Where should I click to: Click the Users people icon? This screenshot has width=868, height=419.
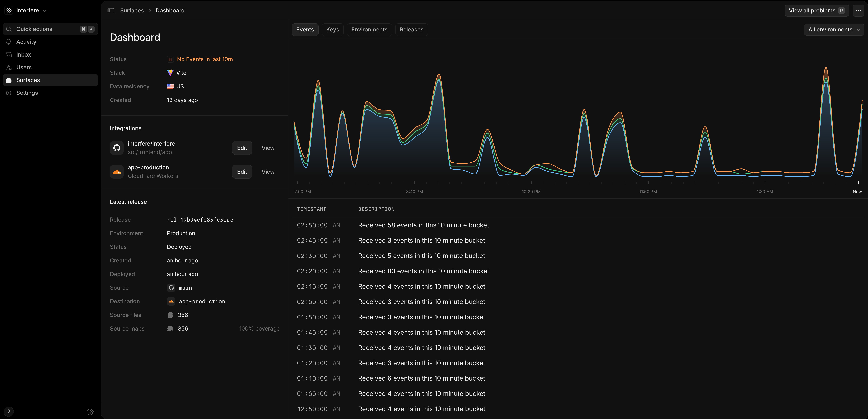9,67
